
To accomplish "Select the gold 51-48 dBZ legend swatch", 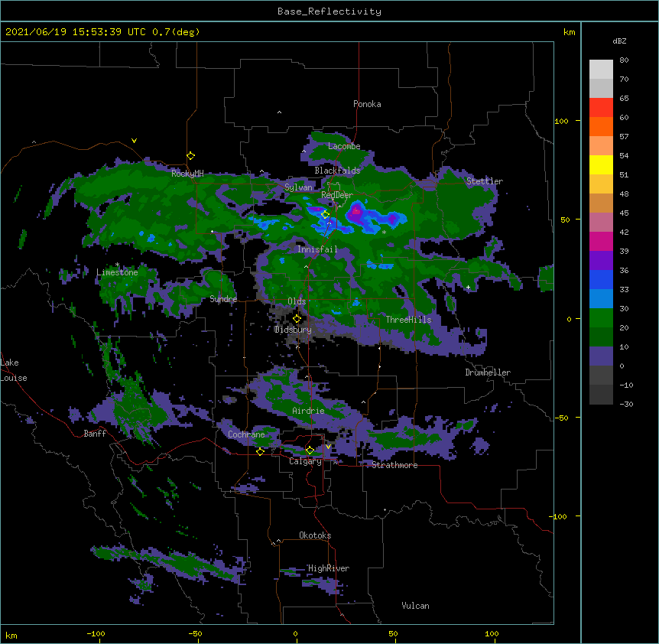I will pyautogui.click(x=601, y=184).
